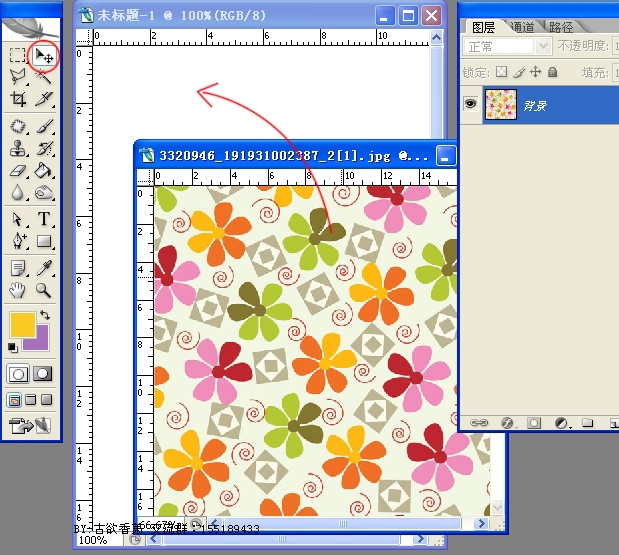The image size is (619, 555).
Task: Choose Standard Screen mode
Action: pos(14,400)
